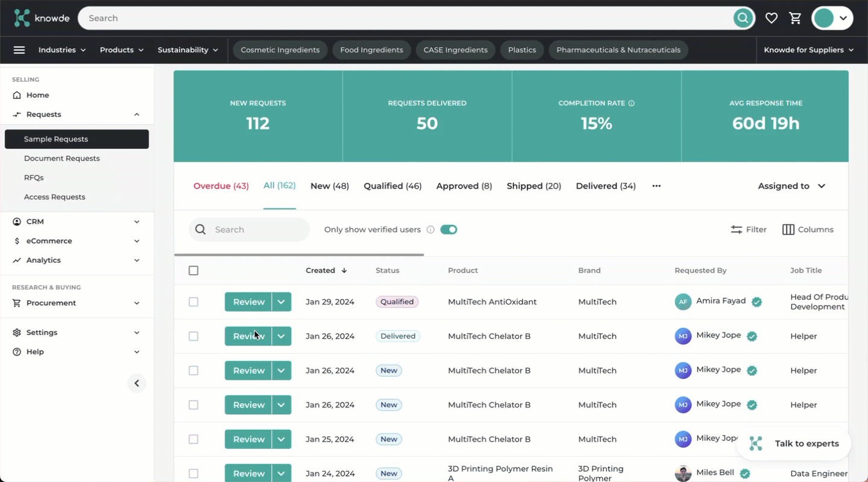Open the more tabs ellipsis

656,186
